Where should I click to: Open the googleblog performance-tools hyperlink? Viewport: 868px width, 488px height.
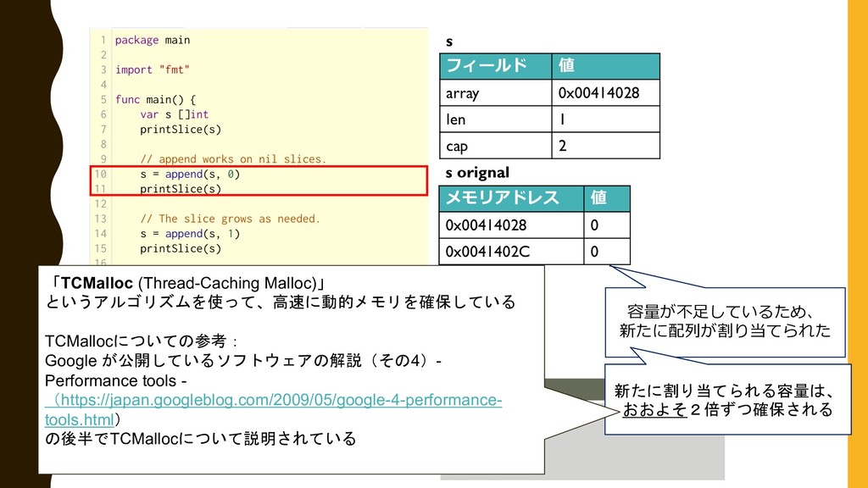click(x=274, y=409)
